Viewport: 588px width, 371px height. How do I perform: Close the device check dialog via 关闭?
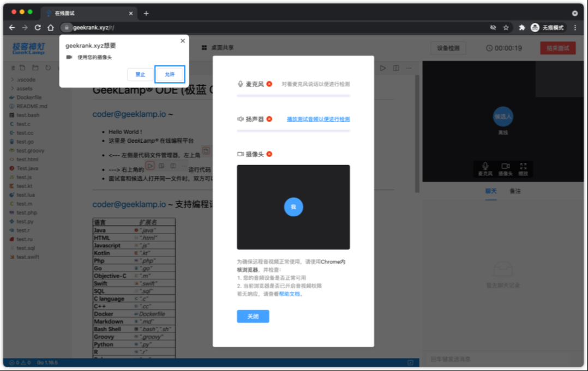click(x=253, y=317)
